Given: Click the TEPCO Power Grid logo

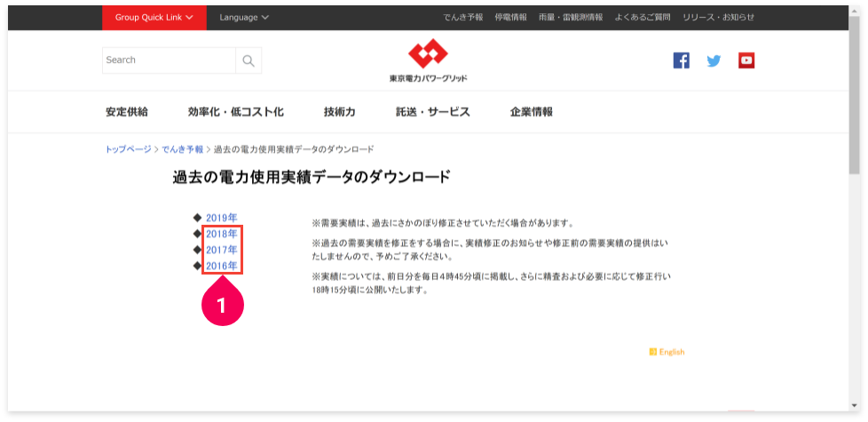Looking at the screenshot, I should (428, 60).
